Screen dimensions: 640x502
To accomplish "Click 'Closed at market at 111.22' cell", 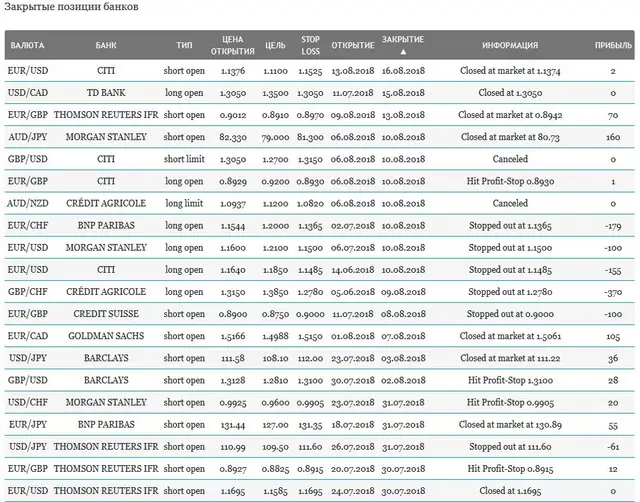I will point(510,358).
